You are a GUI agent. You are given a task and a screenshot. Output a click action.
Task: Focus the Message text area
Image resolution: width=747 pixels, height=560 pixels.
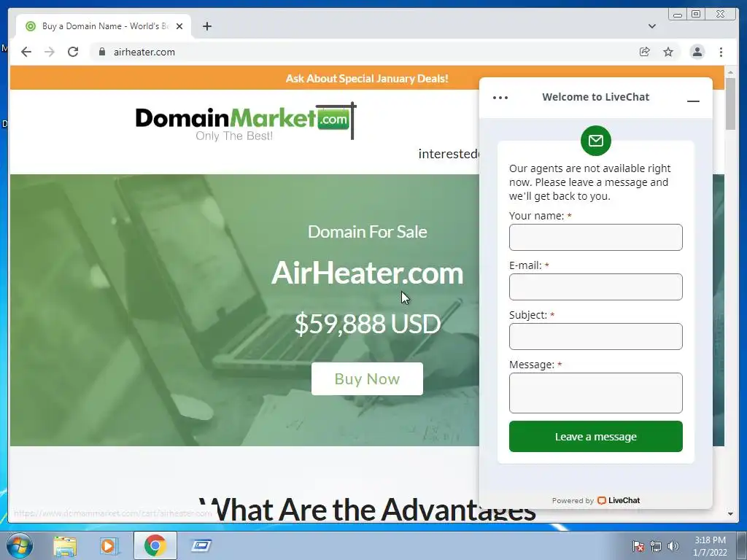tap(595, 393)
